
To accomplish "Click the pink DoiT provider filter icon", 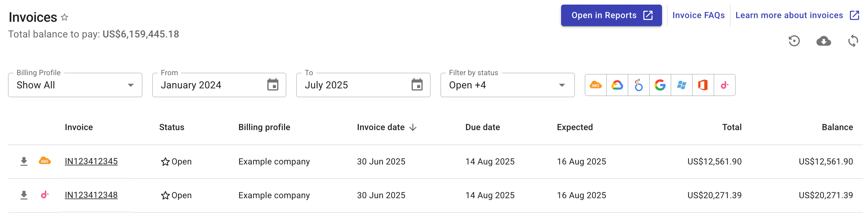I will (x=725, y=85).
